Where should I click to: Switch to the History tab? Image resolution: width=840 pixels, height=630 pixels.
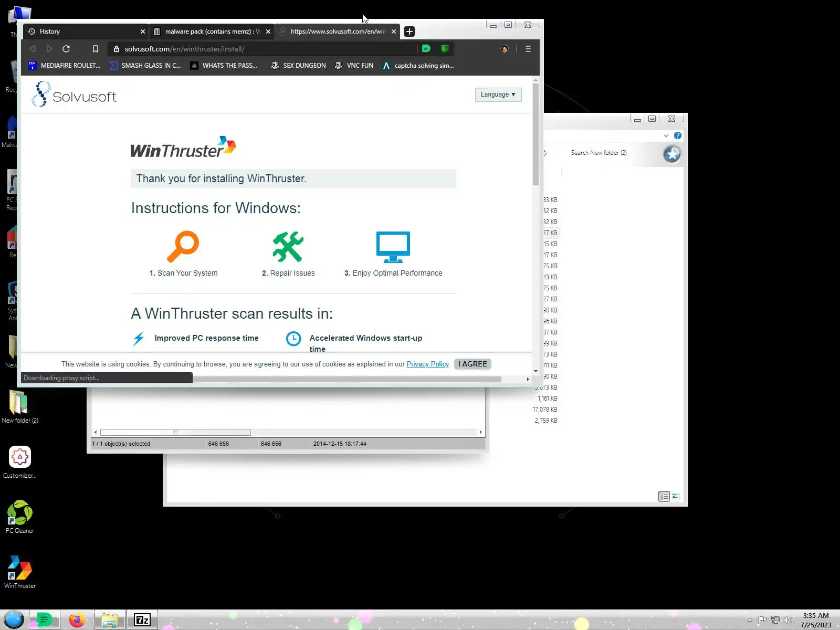[x=86, y=31]
